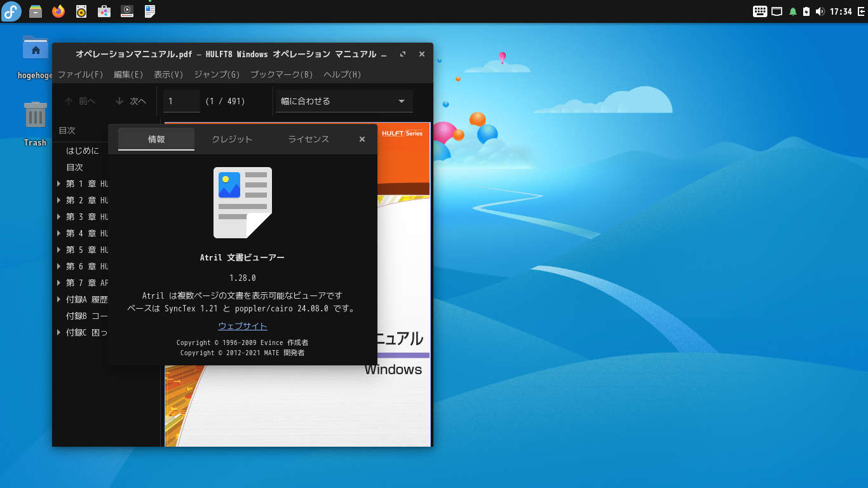Close the Atril PDF window
The image size is (868, 488).
point(422,55)
